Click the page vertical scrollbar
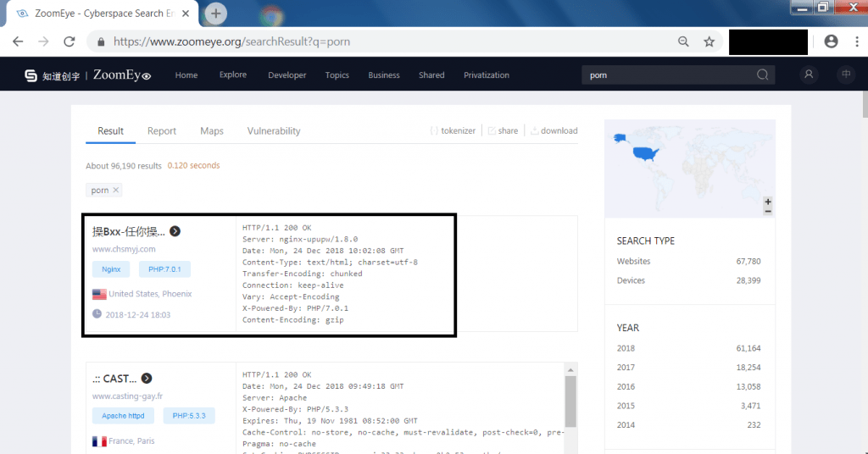Screen dimensions: 868x454 click(x=864, y=105)
